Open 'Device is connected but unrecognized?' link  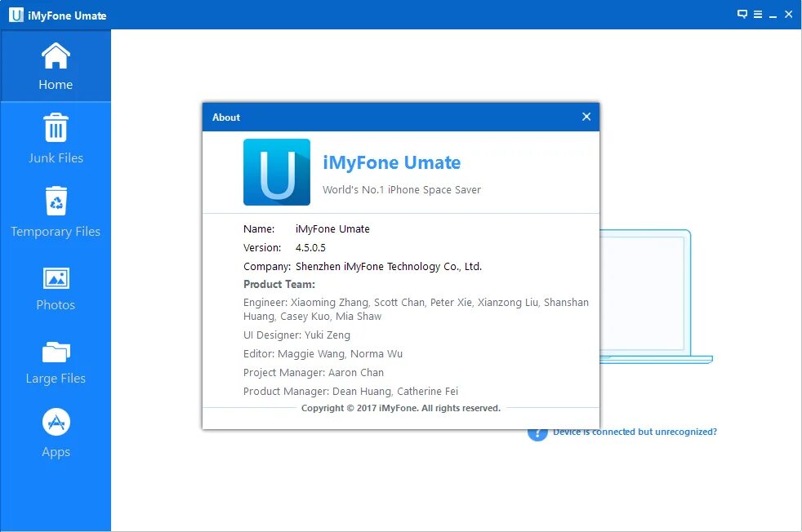click(635, 432)
